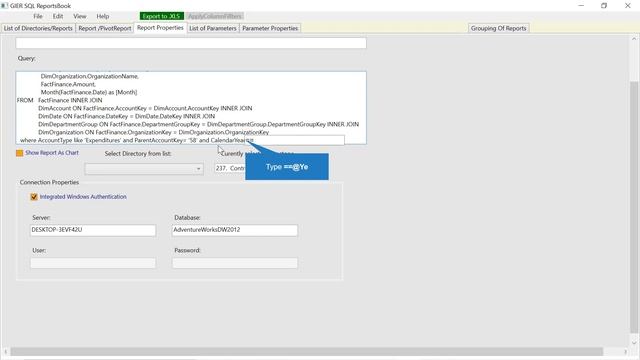
Task: Click the 'where AccountType like' query line
Action: tap(137, 140)
